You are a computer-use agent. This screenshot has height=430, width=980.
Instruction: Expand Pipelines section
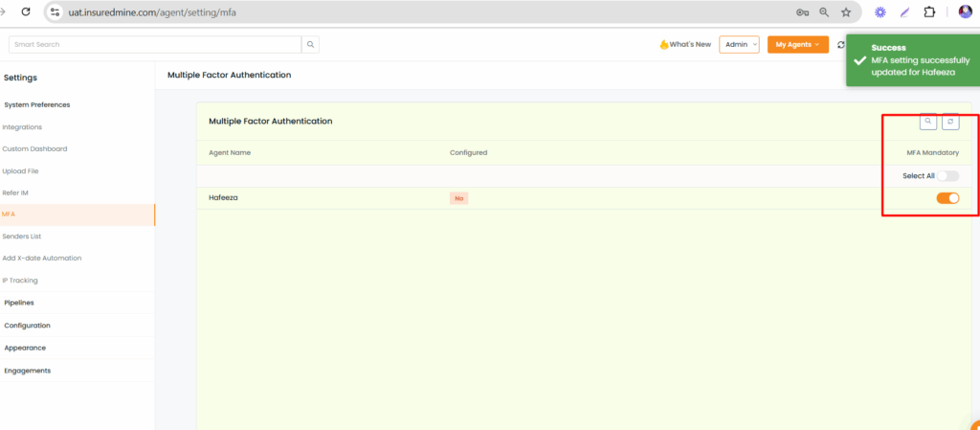coord(19,303)
